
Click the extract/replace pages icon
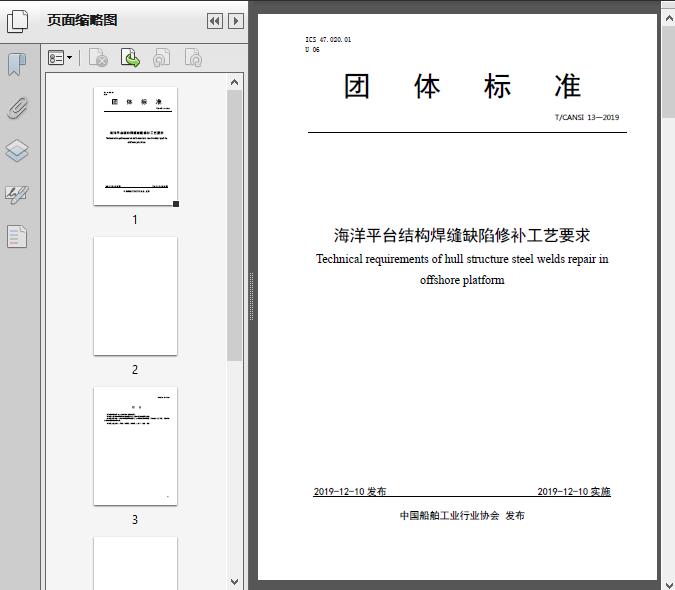pyautogui.click(x=130, y=59)
